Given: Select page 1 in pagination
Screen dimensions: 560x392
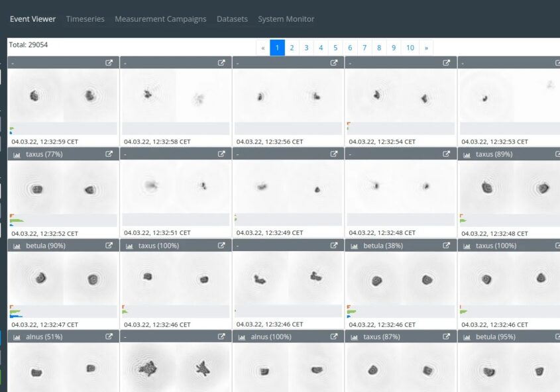Looking at the screenshot, I should tap(277, 48).
